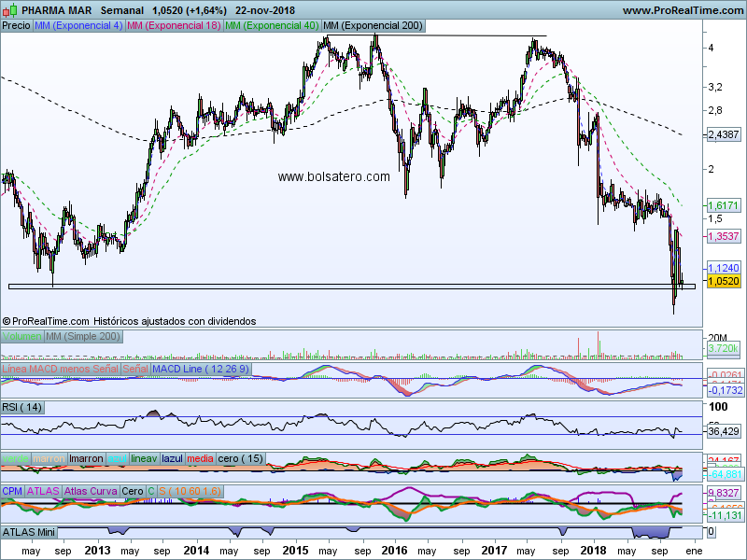Toggle the MM (Exponencial 40) indicator label
The height and width of the screenshot is (560, 747).
pyautogui.click(x=272, y=26)
